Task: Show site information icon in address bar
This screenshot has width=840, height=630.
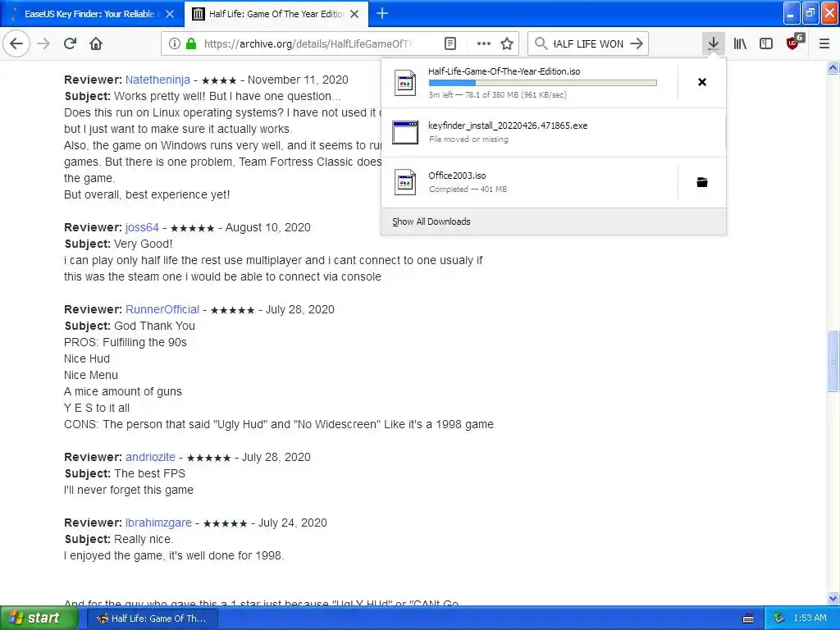Action: 175,43
